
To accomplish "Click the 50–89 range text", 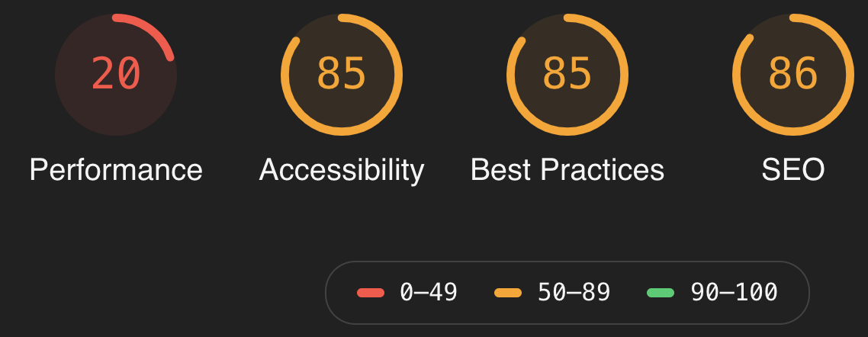I will pyautogui.click(x=574, y=292).
